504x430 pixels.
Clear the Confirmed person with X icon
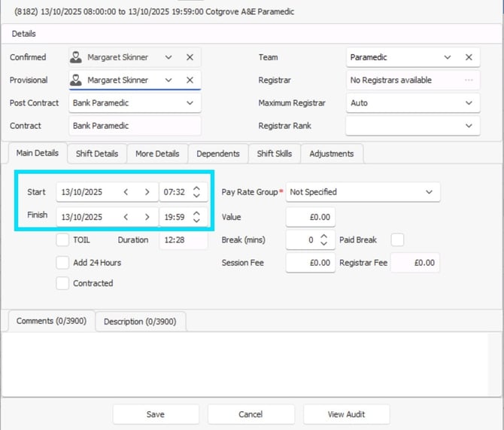click(190, 57)
